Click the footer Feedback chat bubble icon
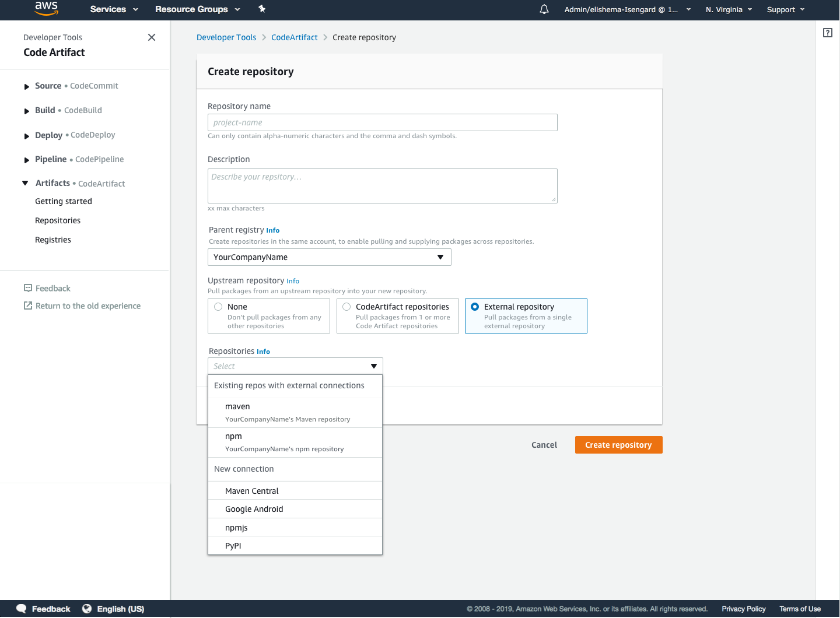Image resolution: width=840 pixels, height=618 pixels. click(x=22, y=609)
